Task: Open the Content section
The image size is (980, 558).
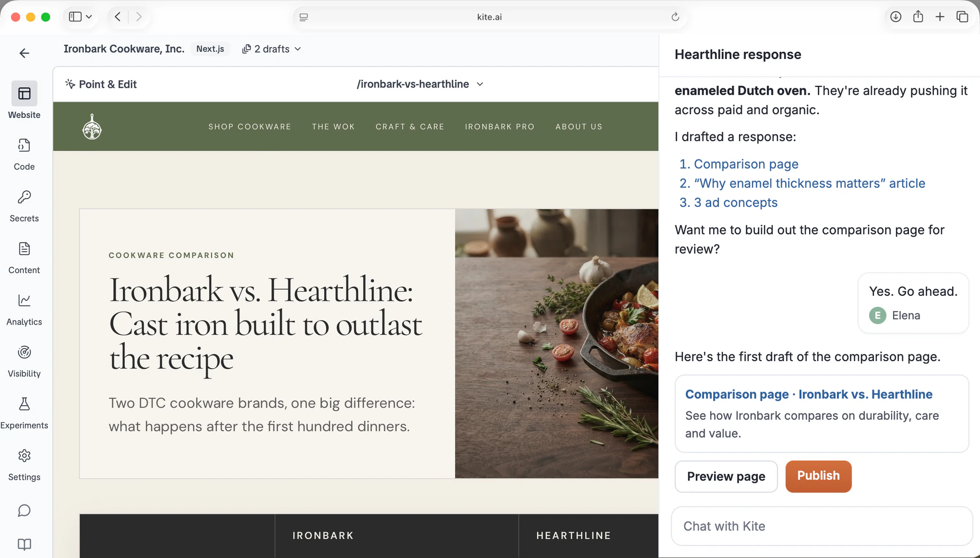Action: point(24,258)
